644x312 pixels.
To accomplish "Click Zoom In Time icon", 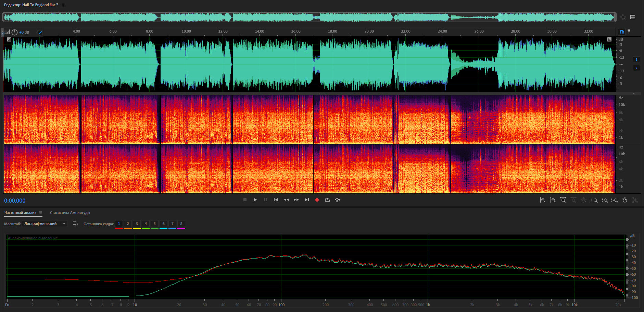I will click(x=563, y=200).
